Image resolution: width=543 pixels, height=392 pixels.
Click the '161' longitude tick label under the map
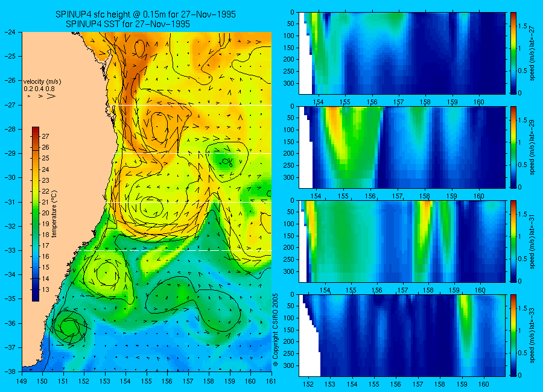(x=271, y=381)
